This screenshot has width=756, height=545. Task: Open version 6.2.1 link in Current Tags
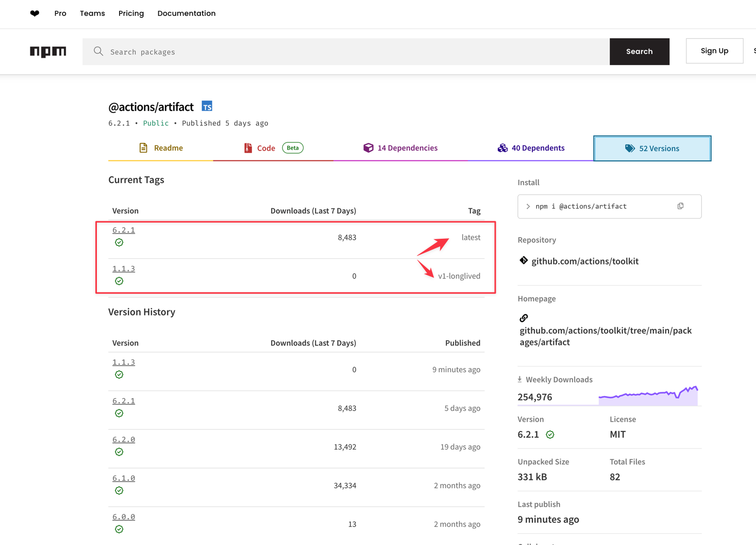click(x=124, y=230)
